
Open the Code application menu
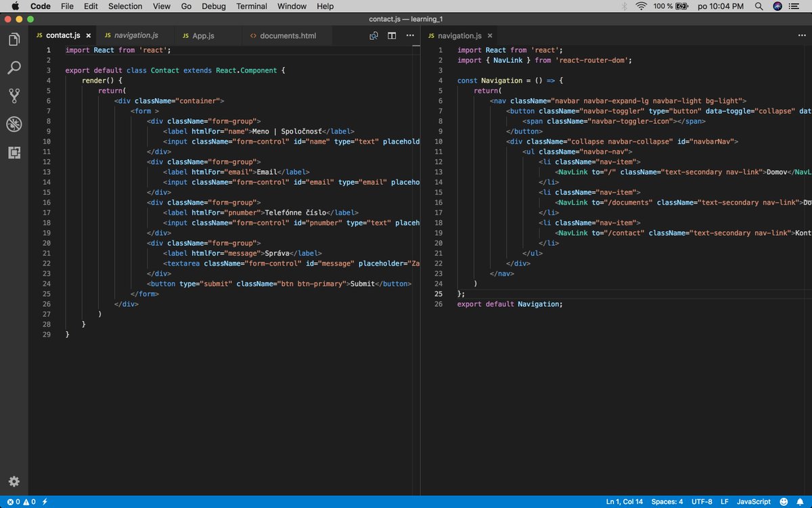click(41, 6)
